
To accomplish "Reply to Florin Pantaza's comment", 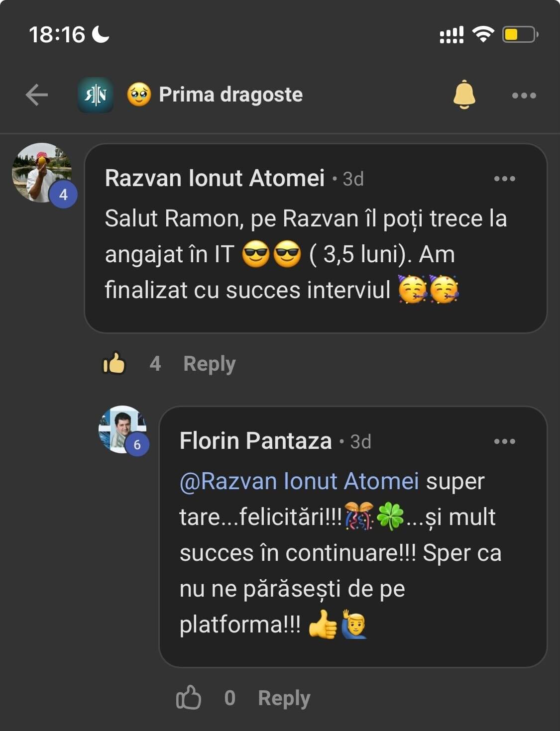I will [284, 698].
